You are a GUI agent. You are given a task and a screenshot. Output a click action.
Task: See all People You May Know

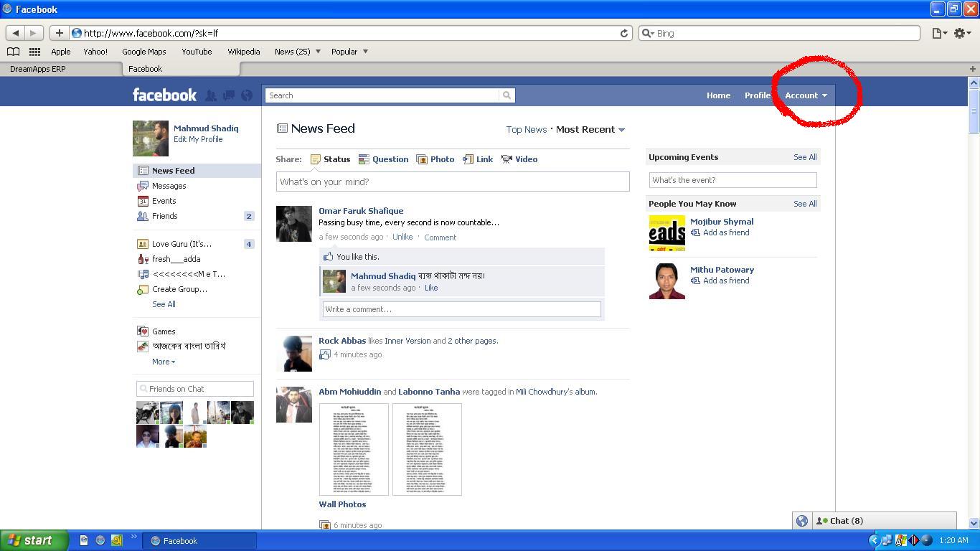click(805, 204)
